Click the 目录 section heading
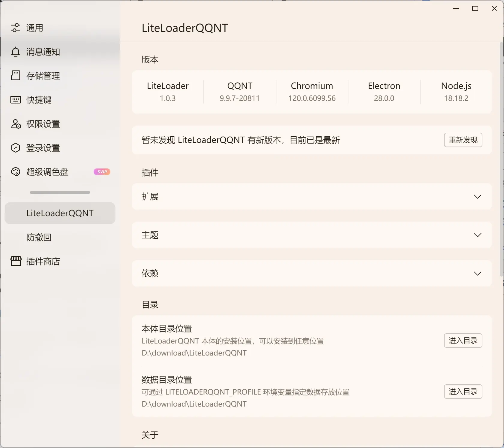The width and height of the screenshot is (504, 448). 150,304
